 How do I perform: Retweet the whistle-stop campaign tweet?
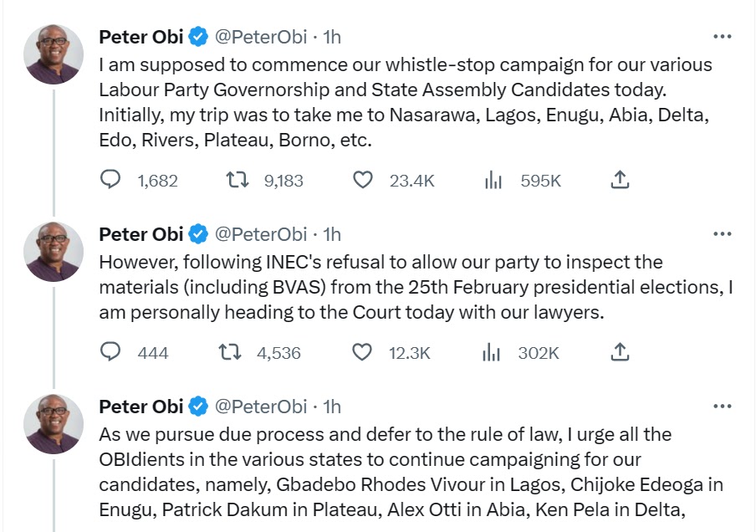point(238,180)
